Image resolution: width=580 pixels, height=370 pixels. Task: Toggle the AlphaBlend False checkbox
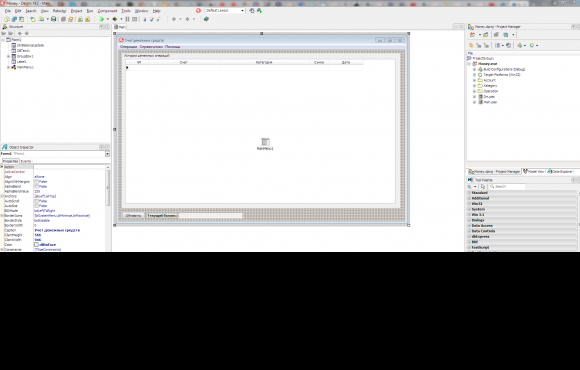[x=37, y=186]
